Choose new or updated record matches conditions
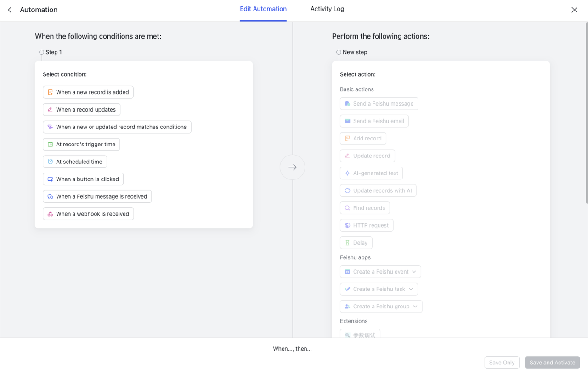The width and height of the screenshot is (588, 374). pyautogui.click(x=117, y=127)
